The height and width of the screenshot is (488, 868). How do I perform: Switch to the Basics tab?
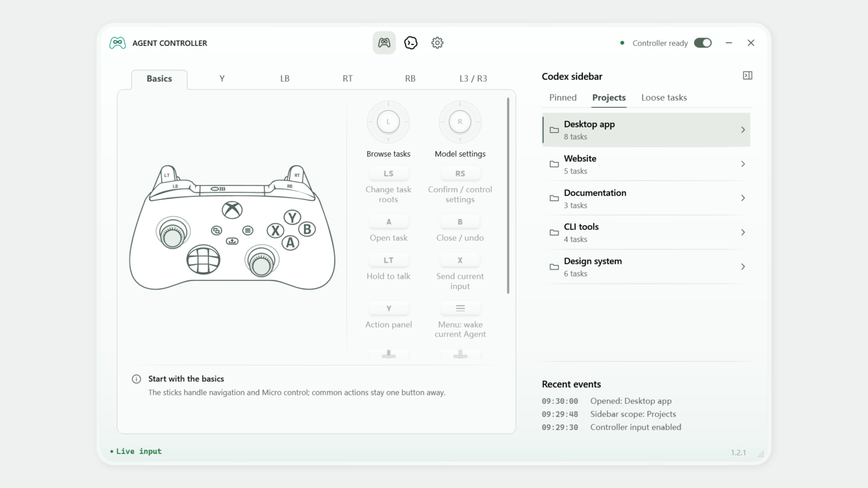[159, 79]
